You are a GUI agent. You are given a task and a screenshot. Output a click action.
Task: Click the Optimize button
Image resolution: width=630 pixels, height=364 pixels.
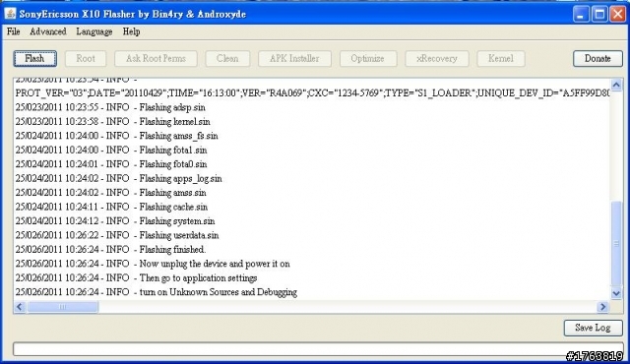367,59
